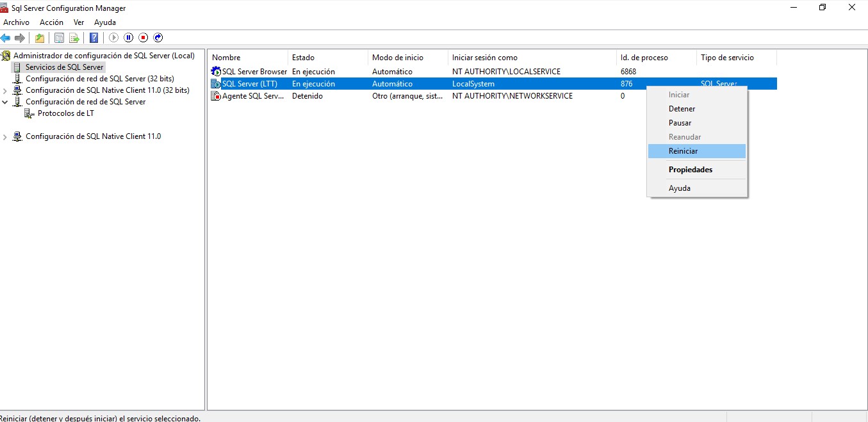Choose Reiniciar in the context menu
The image size is (868, 422).
[697, 151]
